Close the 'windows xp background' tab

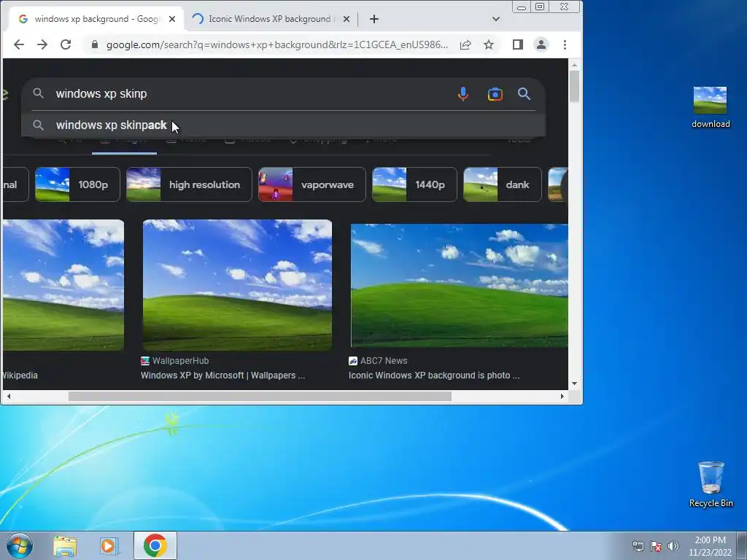point(172,19)
